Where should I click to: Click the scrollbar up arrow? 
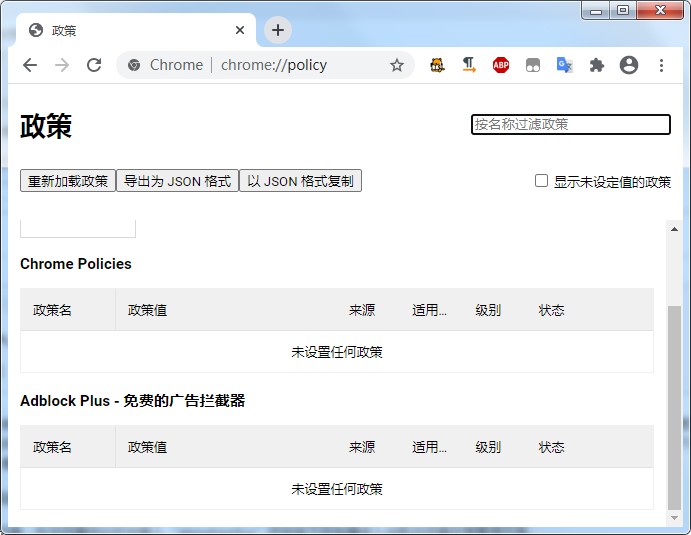point(674,229)
